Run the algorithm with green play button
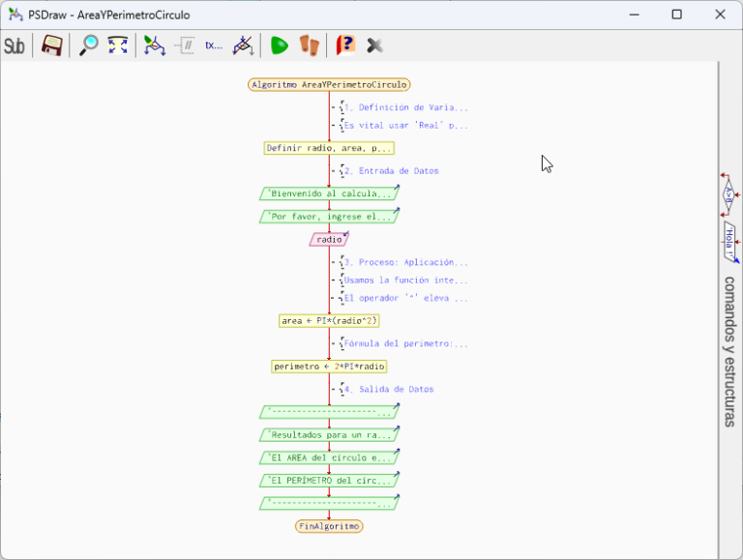The image size is (743, 560). click(280, 45)
